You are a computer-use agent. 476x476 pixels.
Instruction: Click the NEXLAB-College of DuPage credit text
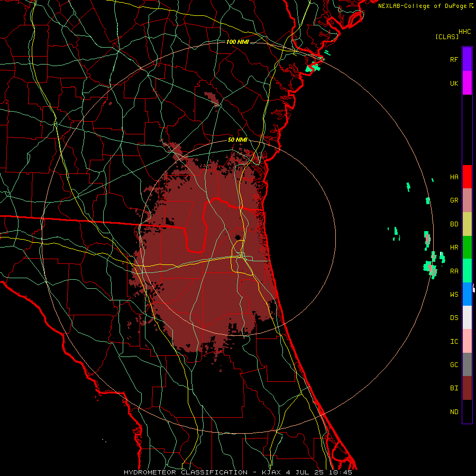(x=425, y=6)
